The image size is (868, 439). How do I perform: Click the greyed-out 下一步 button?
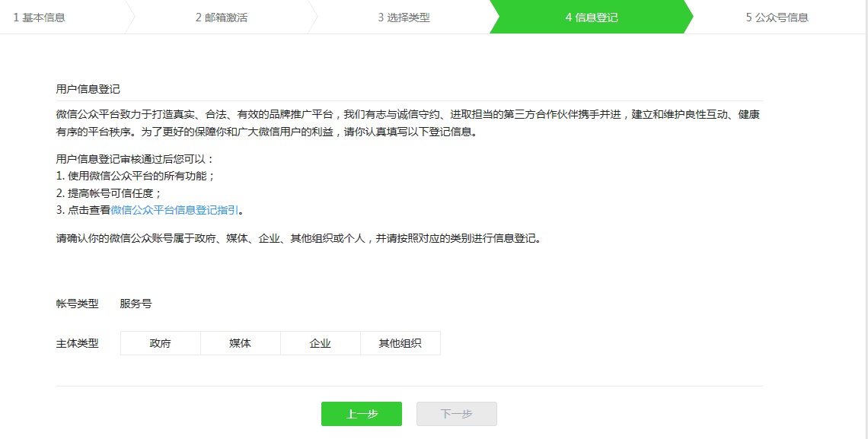pos(457,414)
